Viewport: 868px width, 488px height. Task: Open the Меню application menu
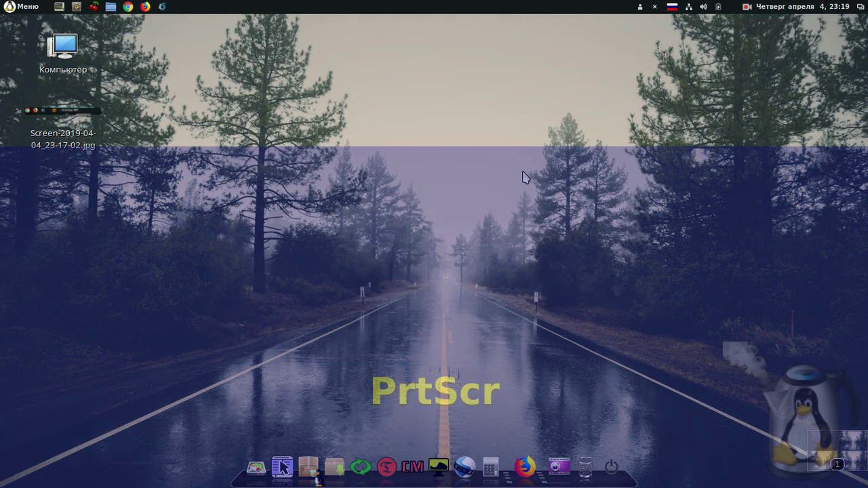21,7
